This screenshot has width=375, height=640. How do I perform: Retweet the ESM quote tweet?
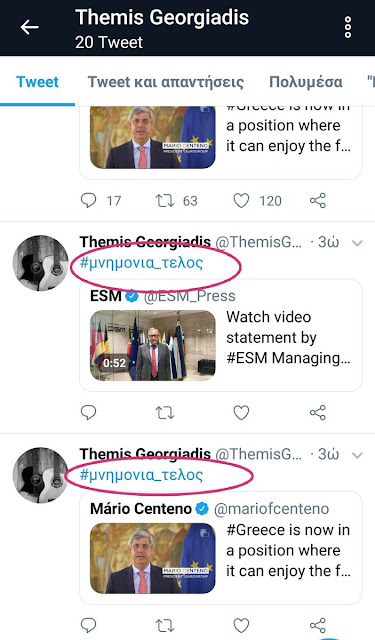pos(165,413)
